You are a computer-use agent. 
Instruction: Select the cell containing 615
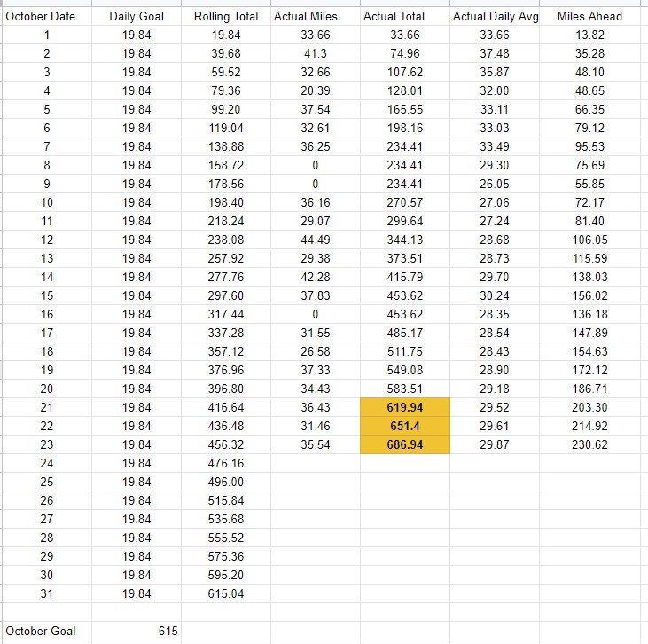(137, 631)
